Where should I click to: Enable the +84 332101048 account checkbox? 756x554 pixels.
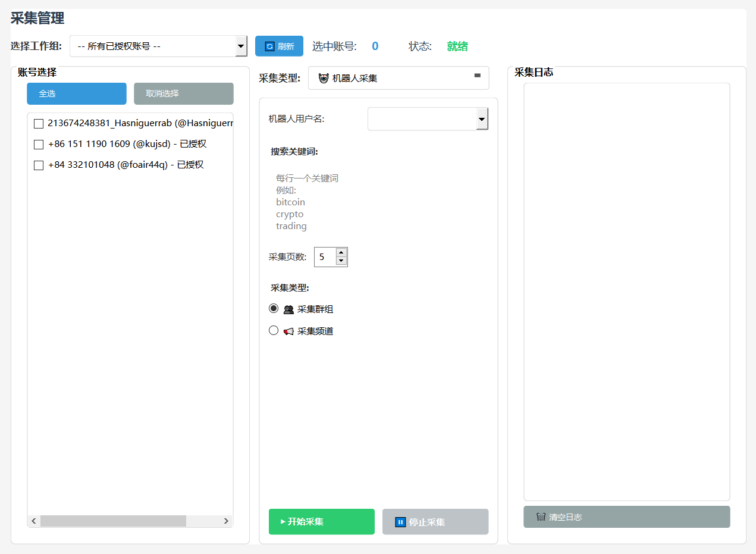tap(39, 165)
